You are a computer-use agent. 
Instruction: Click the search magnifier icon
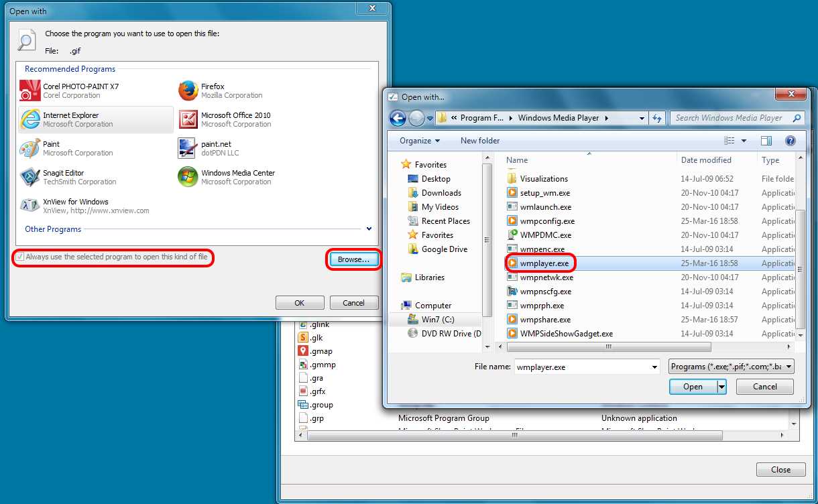(797, 118)
